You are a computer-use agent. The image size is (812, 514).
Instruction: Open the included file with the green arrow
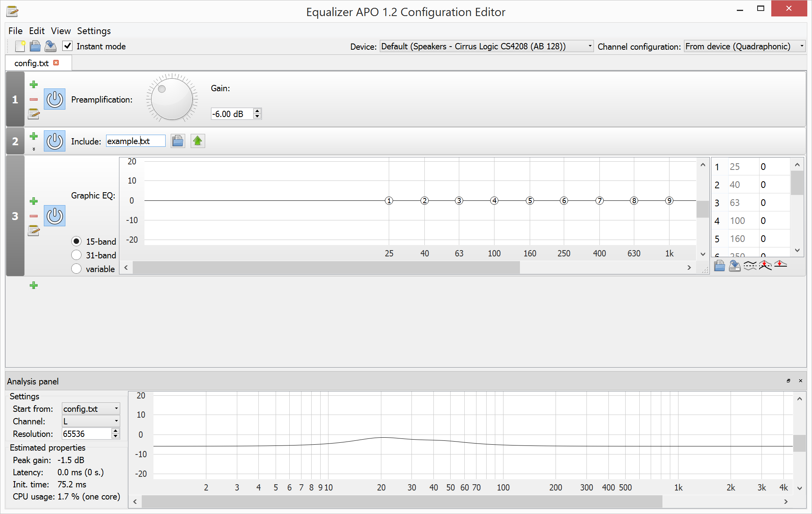click(198, 141)
